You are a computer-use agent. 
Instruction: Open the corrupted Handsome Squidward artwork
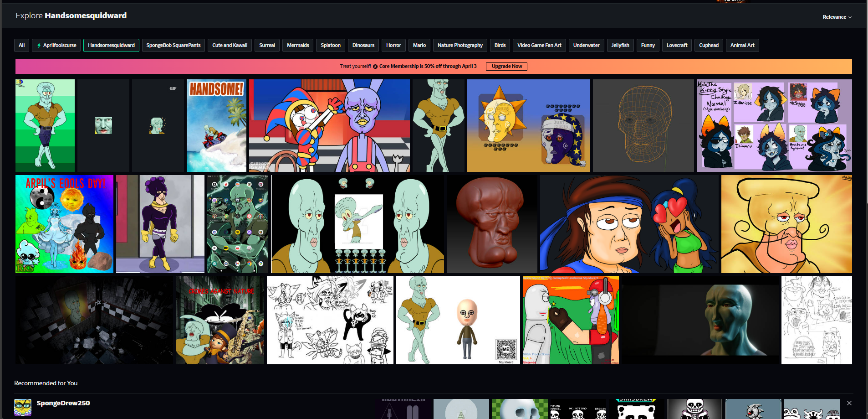(571, 320)
